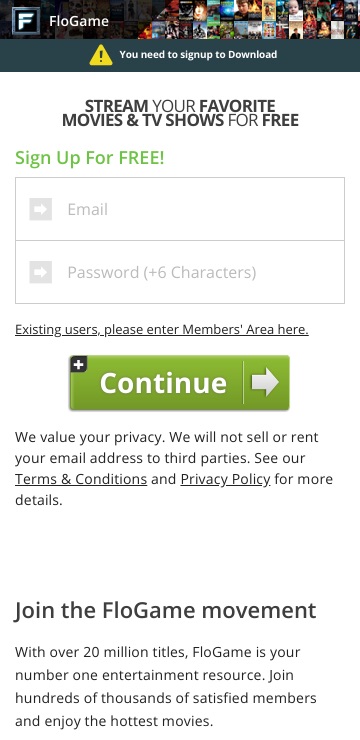The width and height of the screenshot is (360, 740).
Task: Click the 'Join the FloGame movement' heading
Action: point(166,610)
